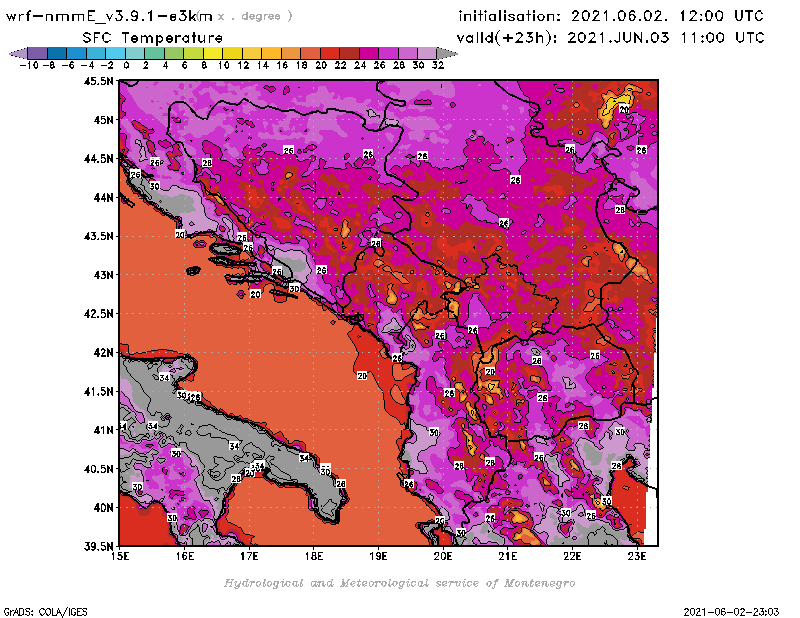The image size is (800, 618).
Task: Click the legend swatch between 30 and 32
Action: [x=427, y=53]
